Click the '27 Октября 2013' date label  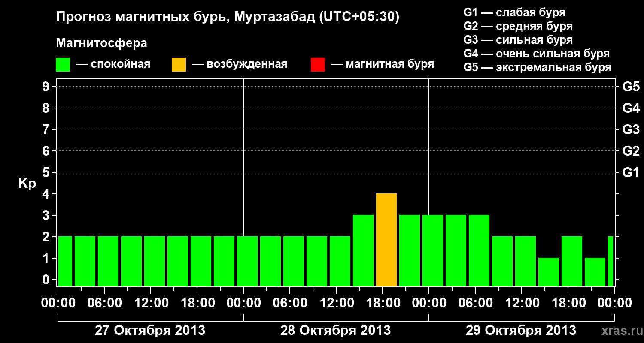(x=150, y=331)
